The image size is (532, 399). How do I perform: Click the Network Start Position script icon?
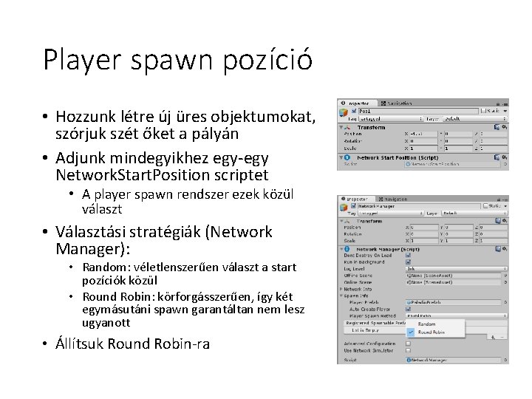click(x=347, y=157)
